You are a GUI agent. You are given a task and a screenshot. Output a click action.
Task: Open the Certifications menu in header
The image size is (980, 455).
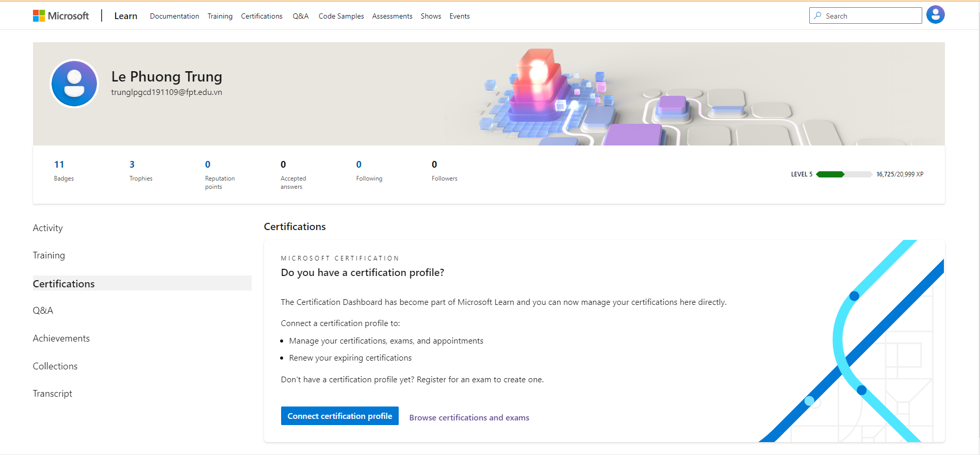pyautogui.click(x=262, y=16)
